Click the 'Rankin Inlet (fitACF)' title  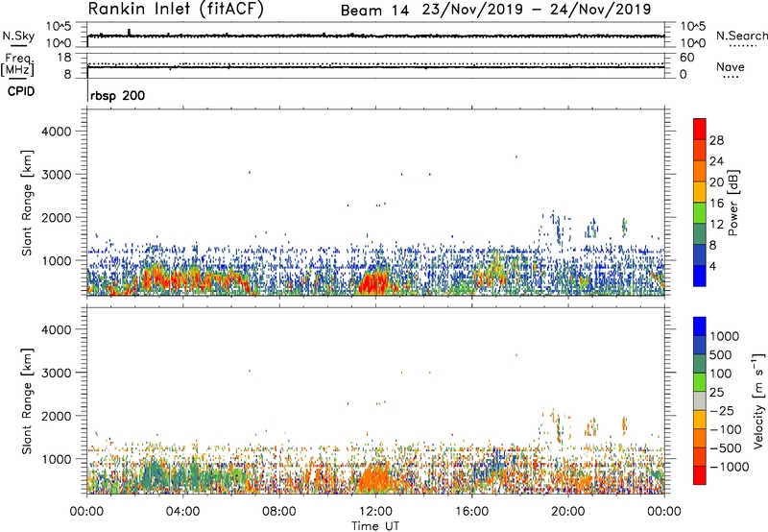176,9
